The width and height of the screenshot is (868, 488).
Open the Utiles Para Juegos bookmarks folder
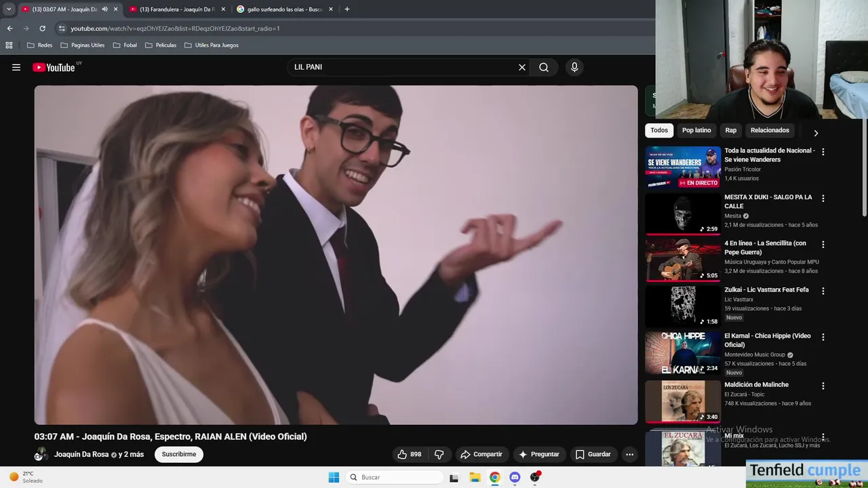(x=211, y=45)
